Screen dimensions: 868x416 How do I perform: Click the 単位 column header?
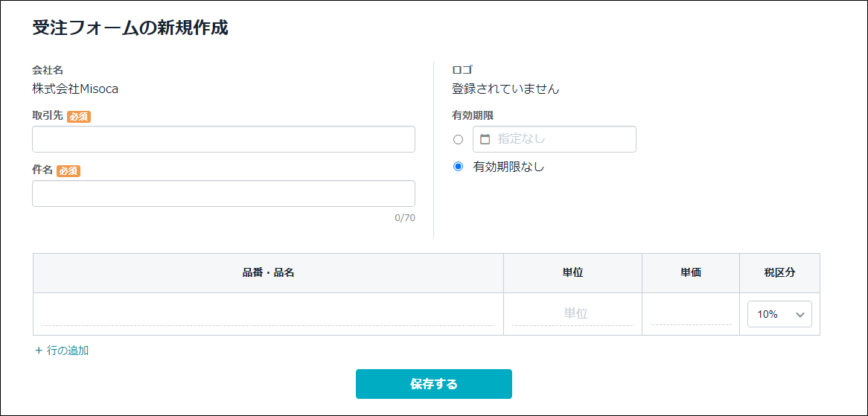pyautogui.click(x=572, y=273)
